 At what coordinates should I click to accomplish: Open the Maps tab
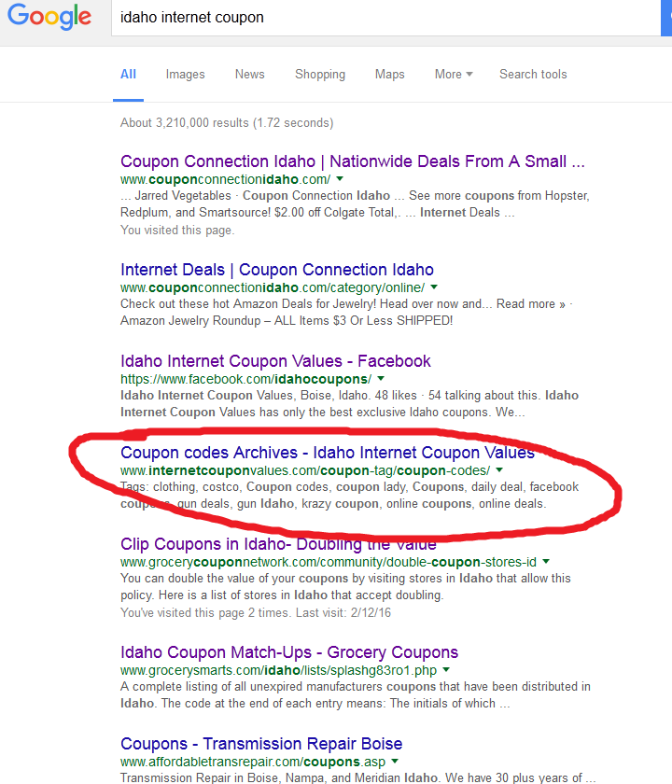[389, 75]
